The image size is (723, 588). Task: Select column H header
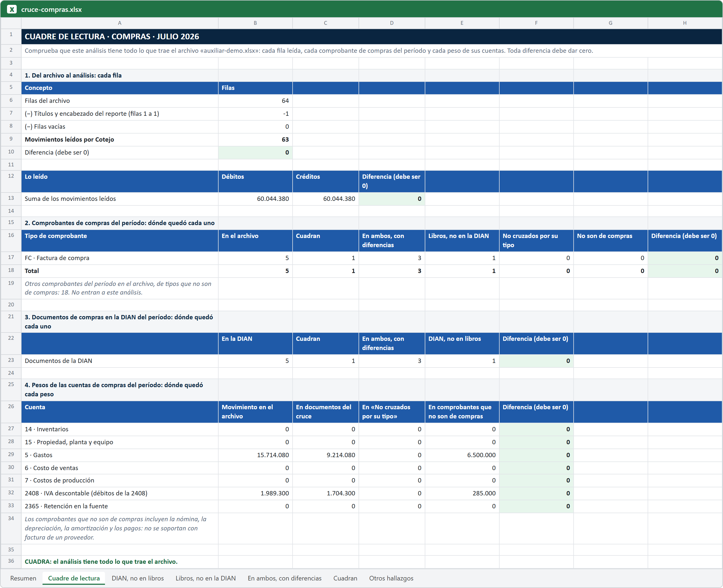[685, 23]
